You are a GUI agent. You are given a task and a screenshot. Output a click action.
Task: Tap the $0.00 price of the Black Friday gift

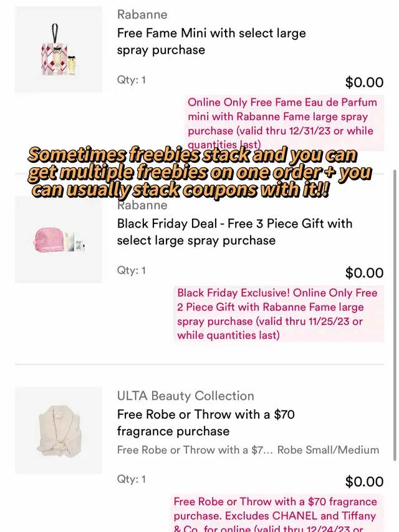pos(364,273)
